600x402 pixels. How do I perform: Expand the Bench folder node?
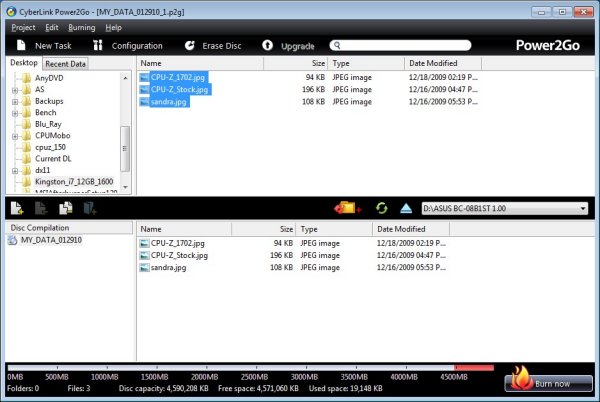point(15,113)
